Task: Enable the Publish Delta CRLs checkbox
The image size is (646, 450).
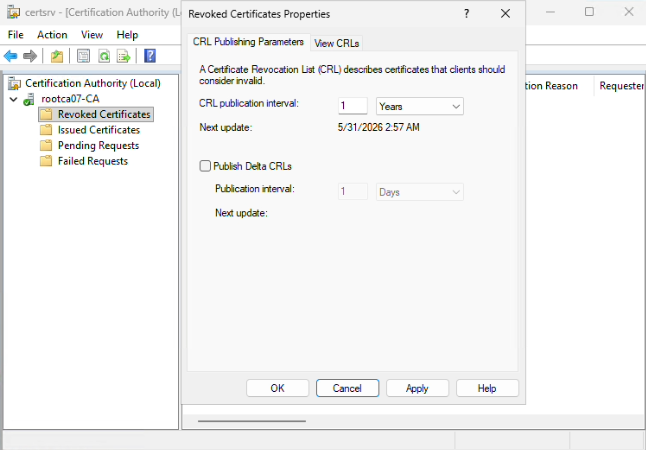Action: (205, 166)
